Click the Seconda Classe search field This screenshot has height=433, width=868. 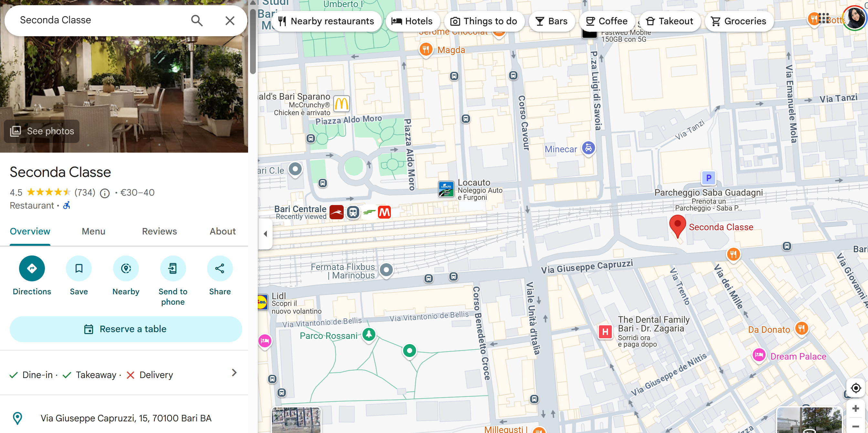[101, 20]
